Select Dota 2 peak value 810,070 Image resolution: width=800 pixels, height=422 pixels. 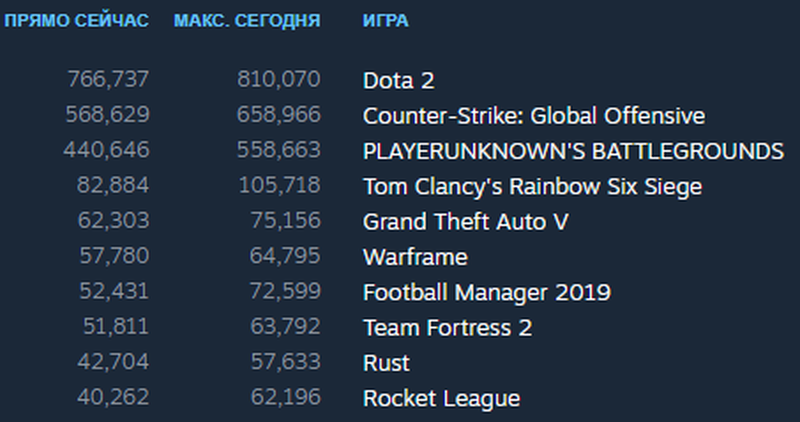coord(279,80)
